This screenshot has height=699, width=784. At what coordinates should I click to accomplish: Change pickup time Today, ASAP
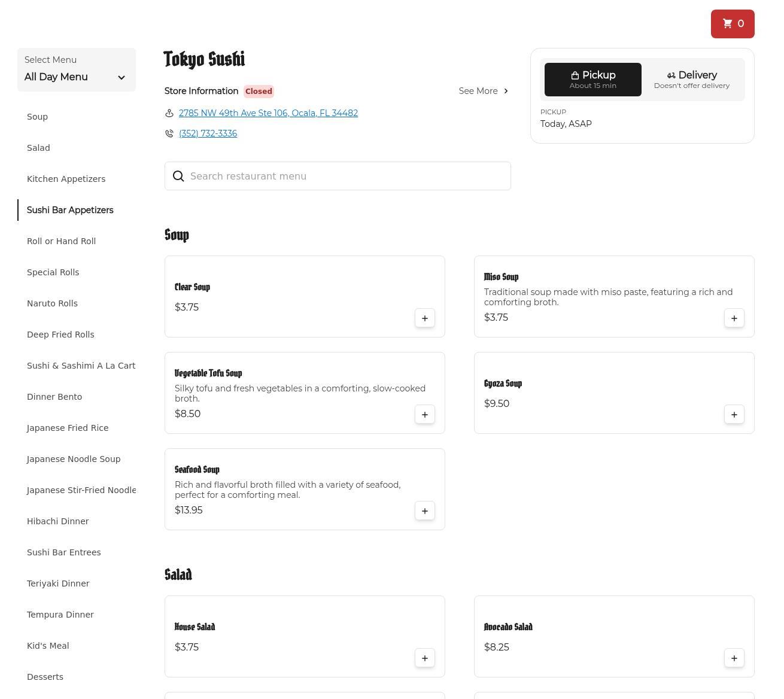[566, 124]
